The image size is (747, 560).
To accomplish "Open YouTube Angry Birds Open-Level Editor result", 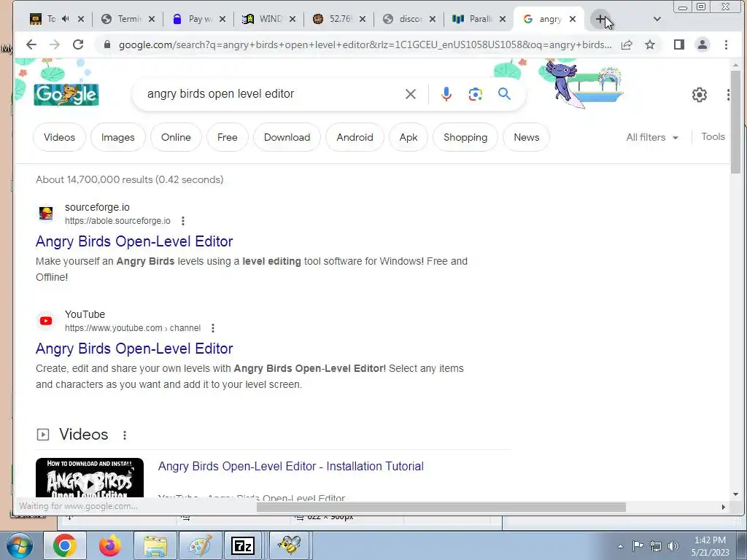I will (x=134, y=349).
